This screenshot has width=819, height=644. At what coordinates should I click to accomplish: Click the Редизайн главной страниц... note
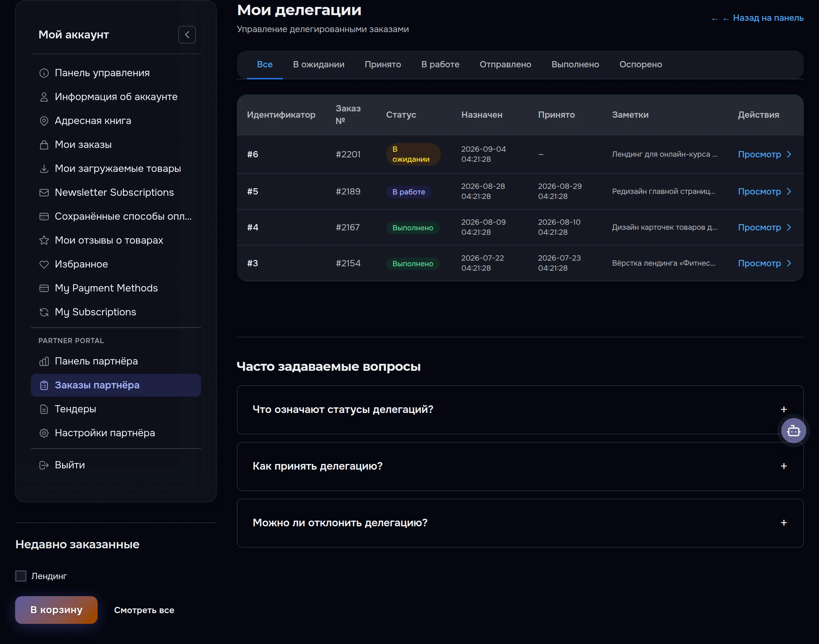(664, 192)
